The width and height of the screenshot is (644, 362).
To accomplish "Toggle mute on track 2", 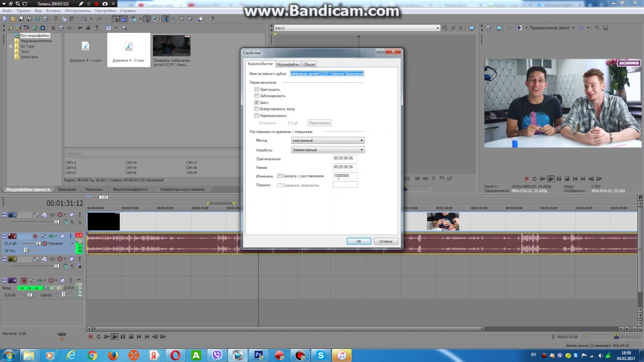I will pyautogui.click(x=62, y=236).
